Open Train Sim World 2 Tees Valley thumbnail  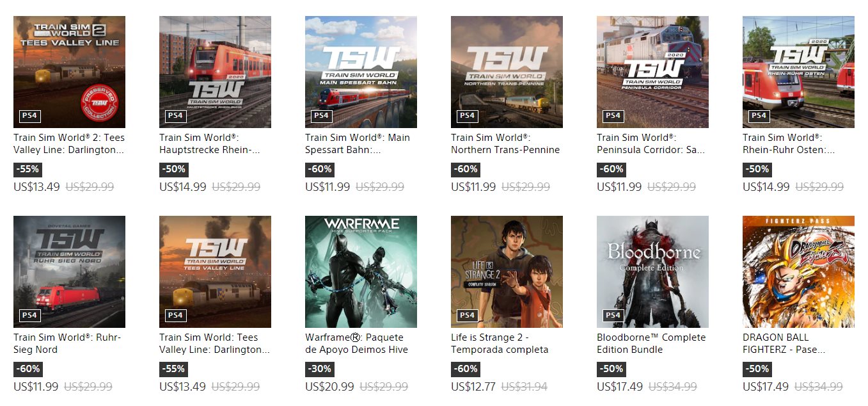pos(69,72)
